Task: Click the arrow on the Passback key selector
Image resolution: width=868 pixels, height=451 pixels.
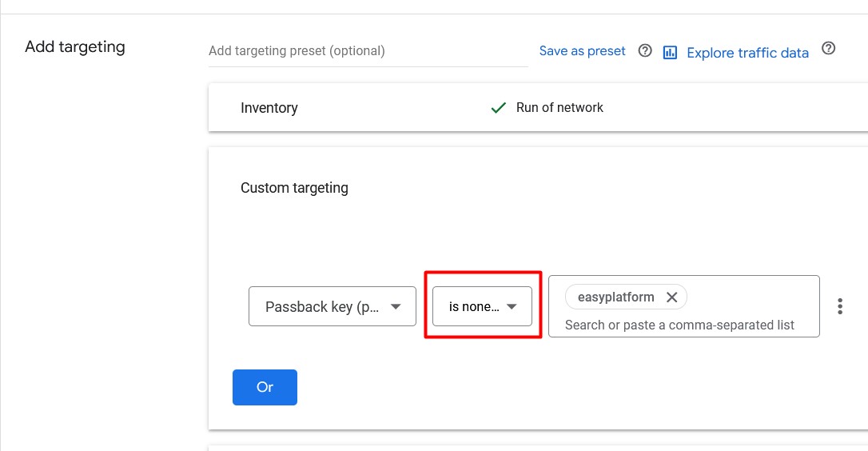Action: pyautogui.click(x=396, y=306)
